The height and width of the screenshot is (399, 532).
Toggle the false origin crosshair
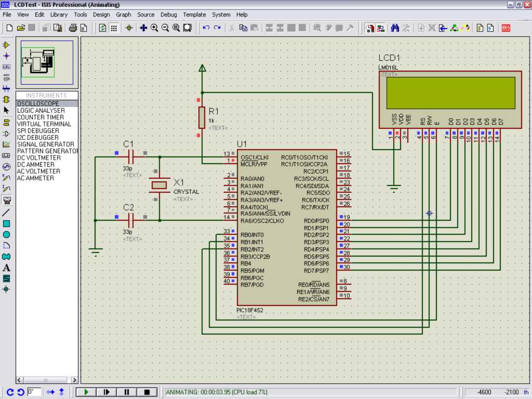(x=129, y=28)
